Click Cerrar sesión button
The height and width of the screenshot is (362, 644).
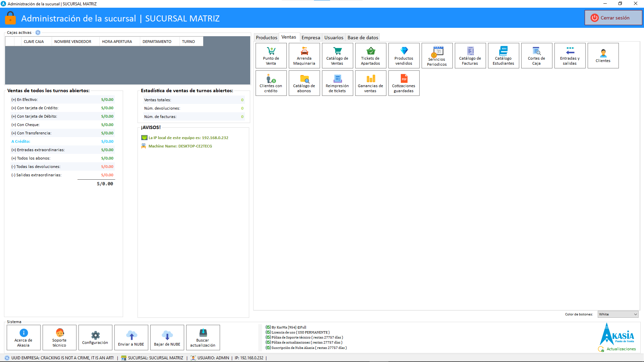point(613,18)
